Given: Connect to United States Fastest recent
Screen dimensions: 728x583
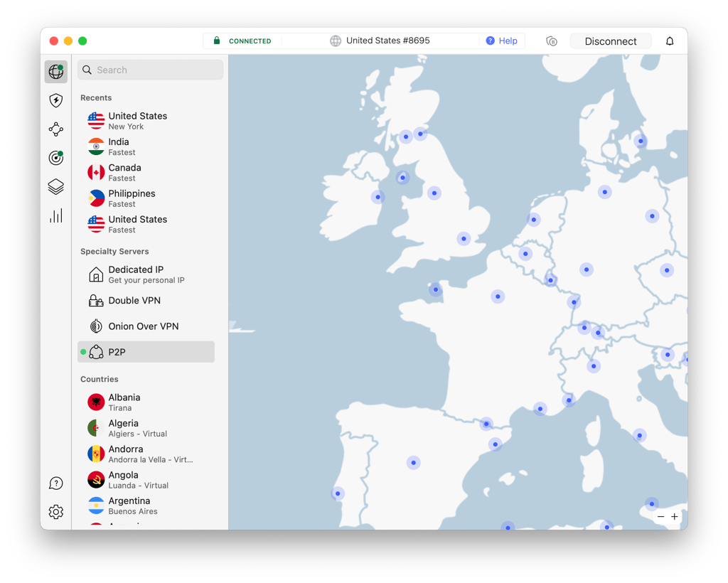Looking at the screenshot, I should tap(146, 224).
